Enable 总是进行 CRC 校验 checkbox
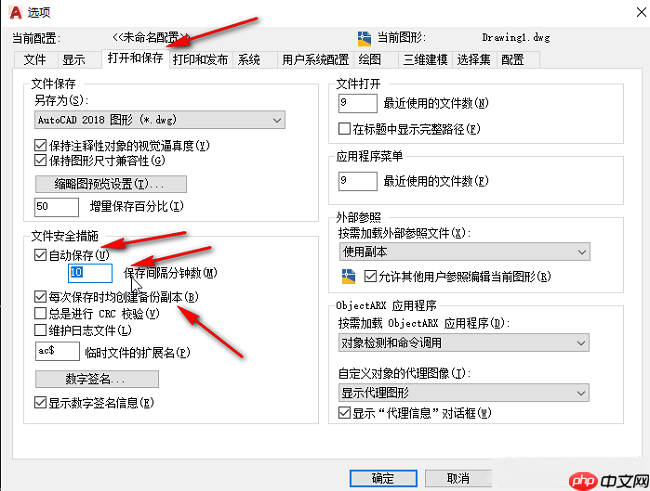The height and width of the screenshot is (491, 650). pos(40,314)
